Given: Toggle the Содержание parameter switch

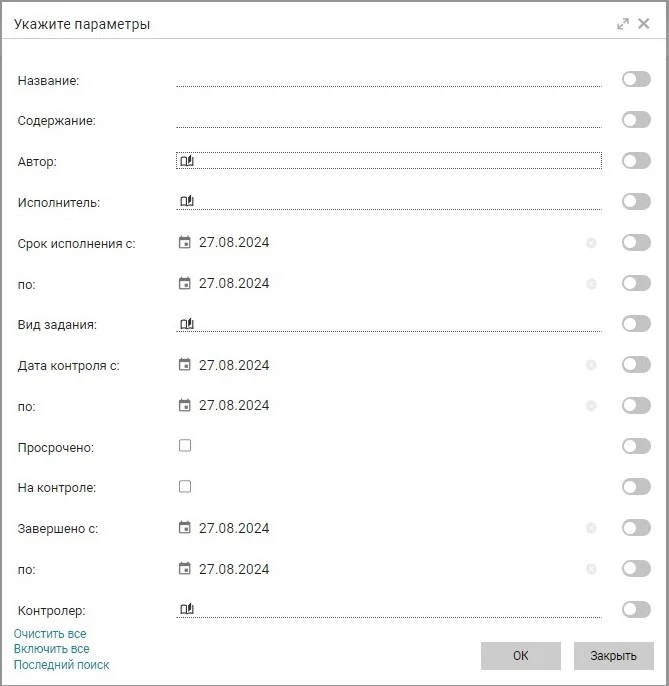Looking at the screenshot, I should [636, 120].
